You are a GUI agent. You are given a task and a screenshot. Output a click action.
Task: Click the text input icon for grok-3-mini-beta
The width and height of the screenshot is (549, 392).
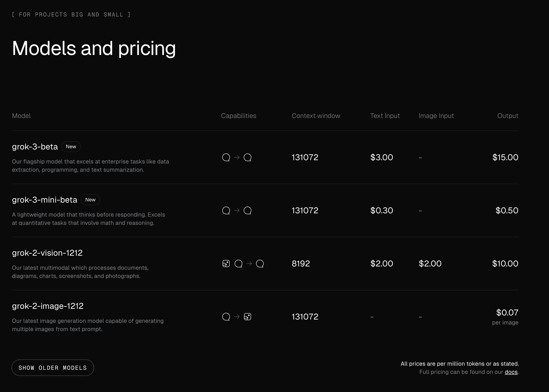point(226,210)
